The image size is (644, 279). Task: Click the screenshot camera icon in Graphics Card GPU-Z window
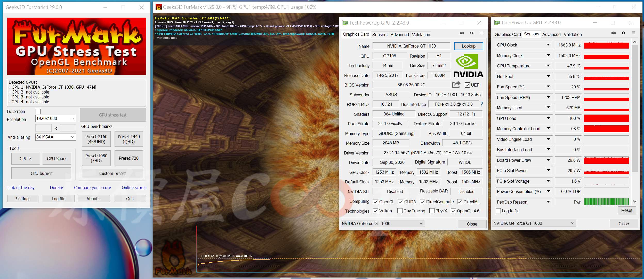(462, 33)
